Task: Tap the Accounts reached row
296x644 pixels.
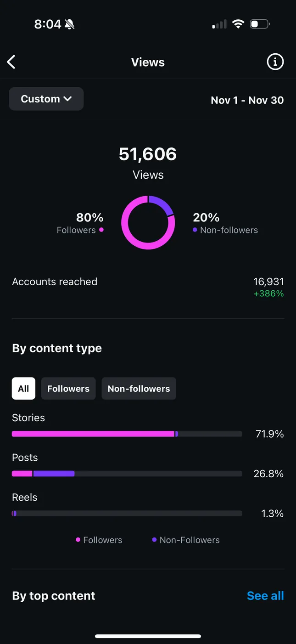Action: tap(148, 287)
